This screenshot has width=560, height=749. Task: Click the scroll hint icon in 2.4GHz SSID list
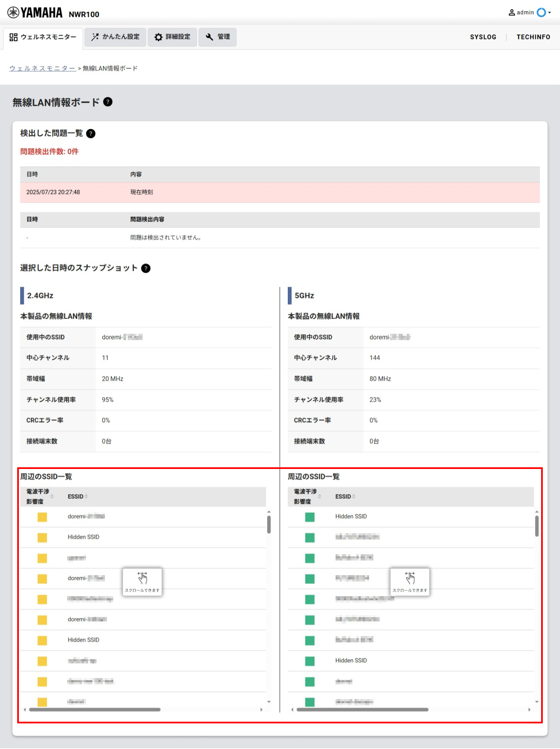click(x=142, y=581)
